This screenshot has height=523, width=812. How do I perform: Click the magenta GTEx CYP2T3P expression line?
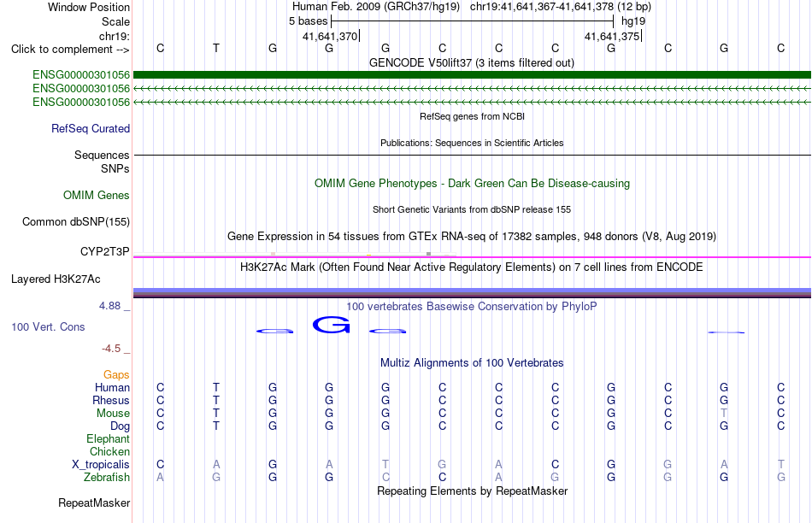tap(472, 257)
